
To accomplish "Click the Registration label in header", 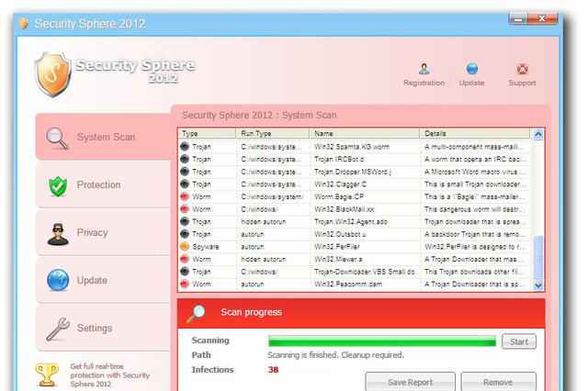I will (424, 83).
